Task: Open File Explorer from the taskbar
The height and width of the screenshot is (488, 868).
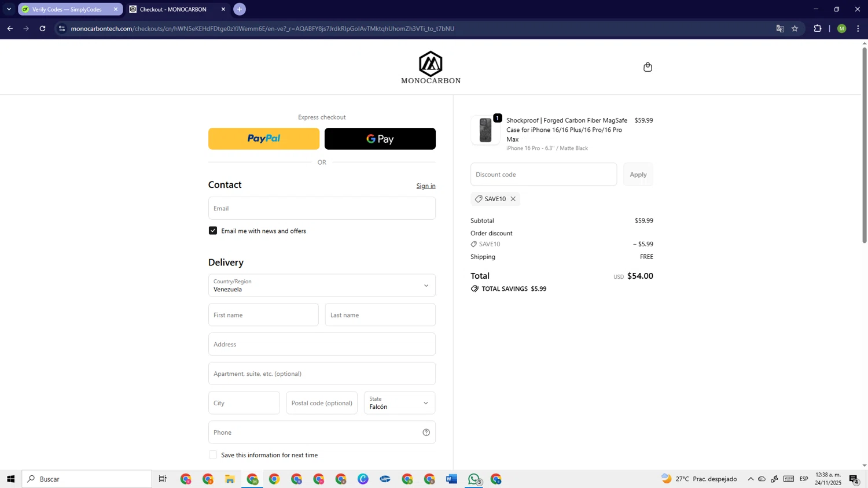Action: [x=230, y=479]
